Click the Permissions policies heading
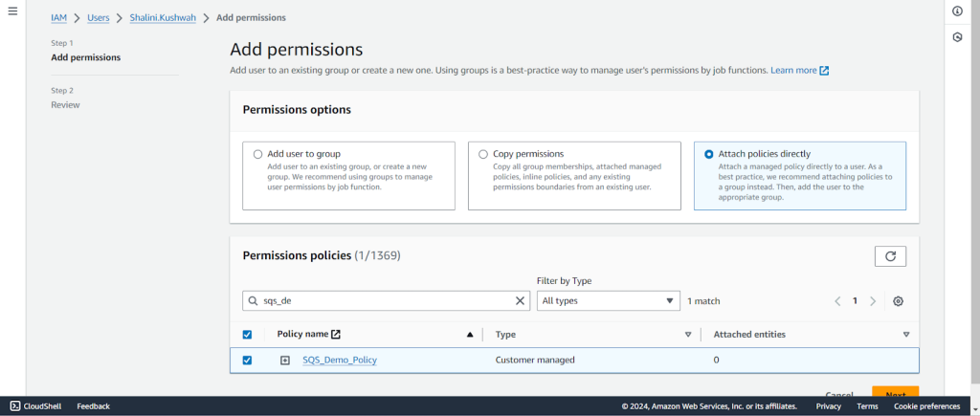This screenshot has height=416, width=980. pos(322,255)
